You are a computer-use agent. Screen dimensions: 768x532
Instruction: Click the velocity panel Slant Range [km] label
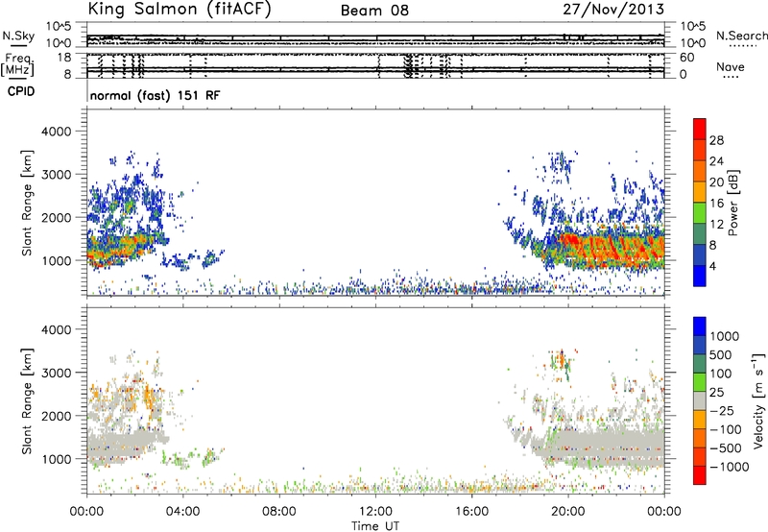click(27, 401)
